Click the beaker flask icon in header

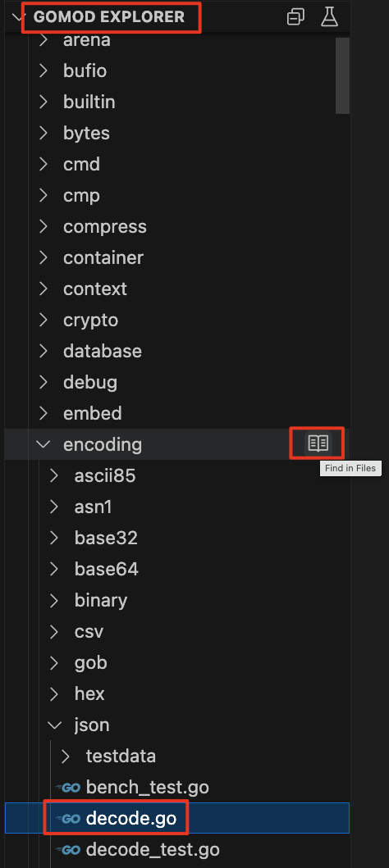tap(329, 17)
